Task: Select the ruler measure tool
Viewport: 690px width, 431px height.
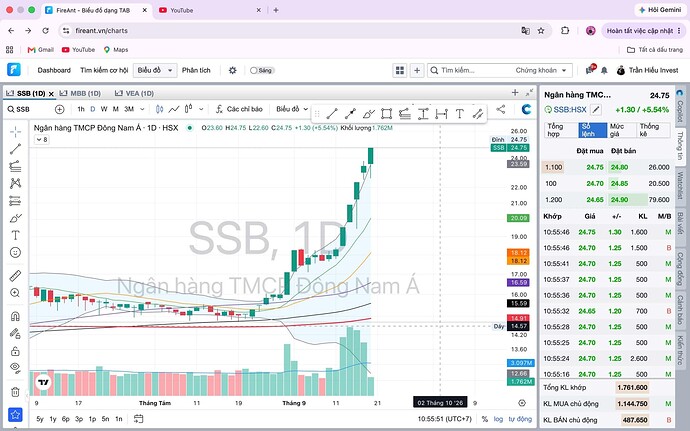Action: (x=15, y=276)
